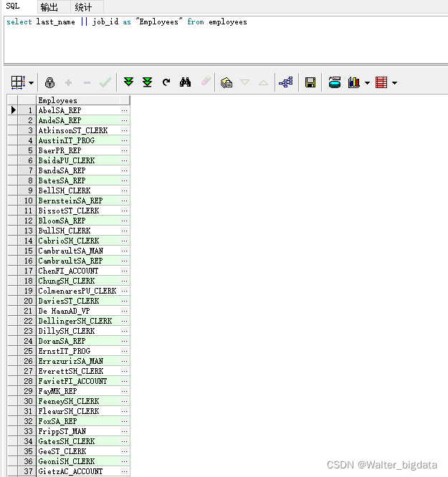448x477 pixels.
Task: Click the lock edit-data icon
Action: 49,82
